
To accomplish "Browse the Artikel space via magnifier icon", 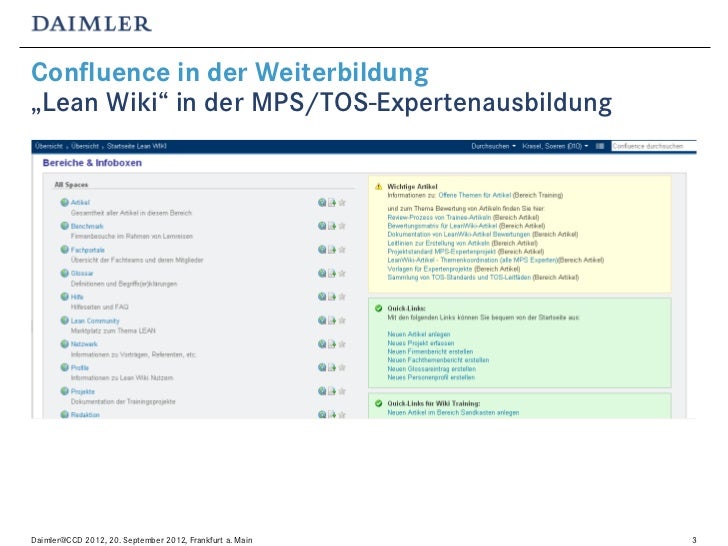I will pos(322,202).
